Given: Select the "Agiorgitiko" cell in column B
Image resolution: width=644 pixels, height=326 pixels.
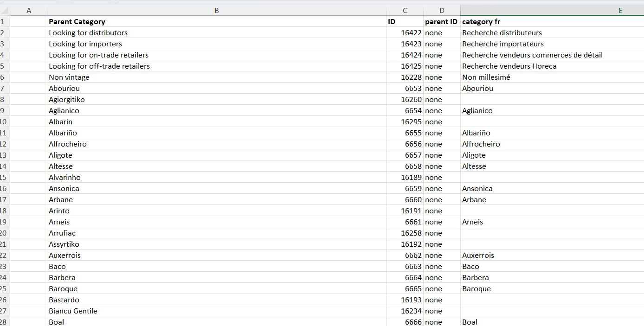Looking at the screenshot, I should click(67, 99).
